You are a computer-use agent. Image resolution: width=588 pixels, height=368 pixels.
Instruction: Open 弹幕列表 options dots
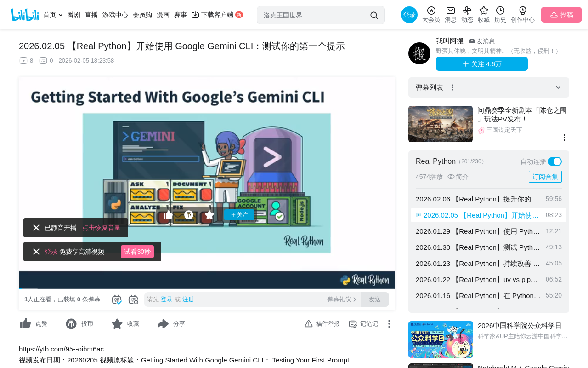click(452, 87)
